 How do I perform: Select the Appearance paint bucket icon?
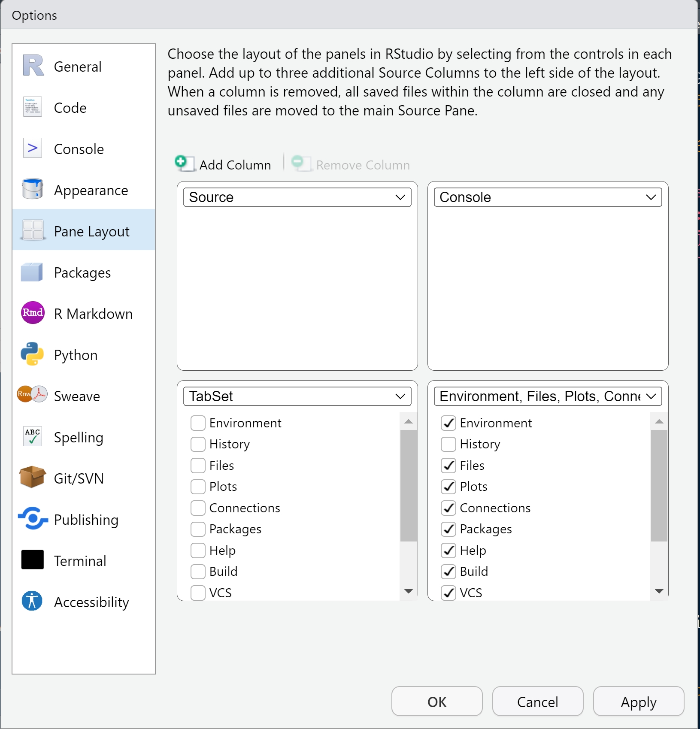(x=32, y=189)
